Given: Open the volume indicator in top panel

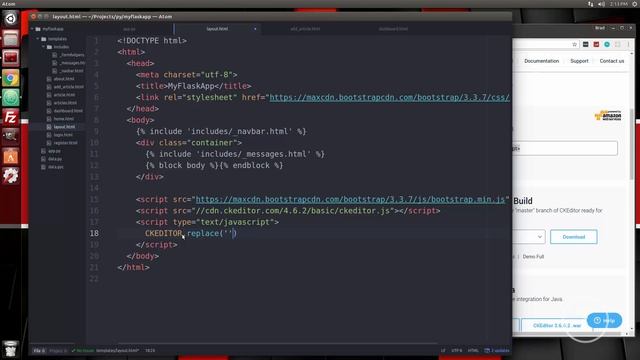Looking at the screenshot, I should pyautogui.click(x=601, y=4).
